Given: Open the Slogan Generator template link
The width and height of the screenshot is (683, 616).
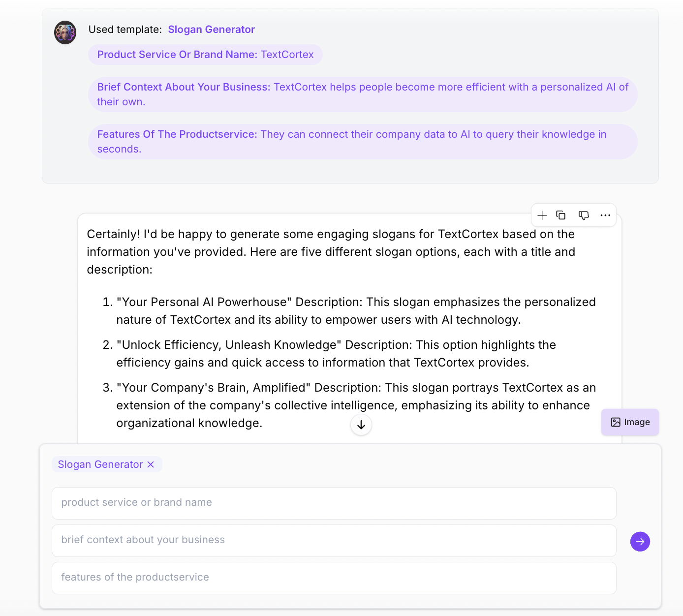Looking at the screenshot, I should click(212, 30).
